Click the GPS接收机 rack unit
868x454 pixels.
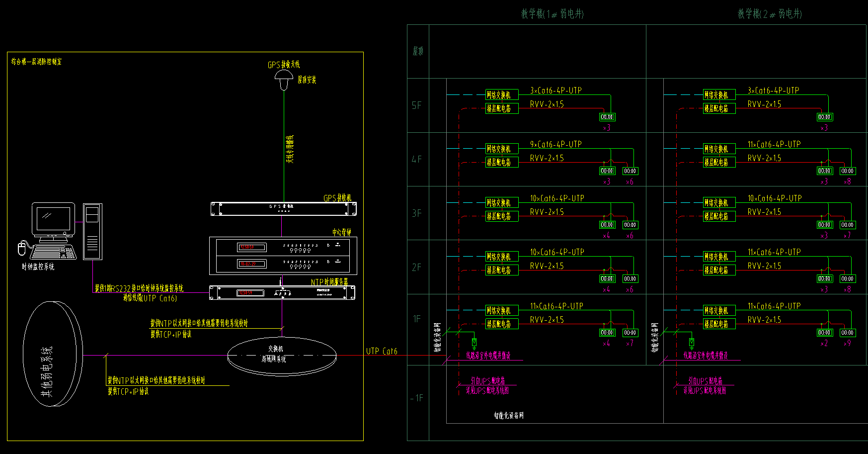[x=284, y=209]
